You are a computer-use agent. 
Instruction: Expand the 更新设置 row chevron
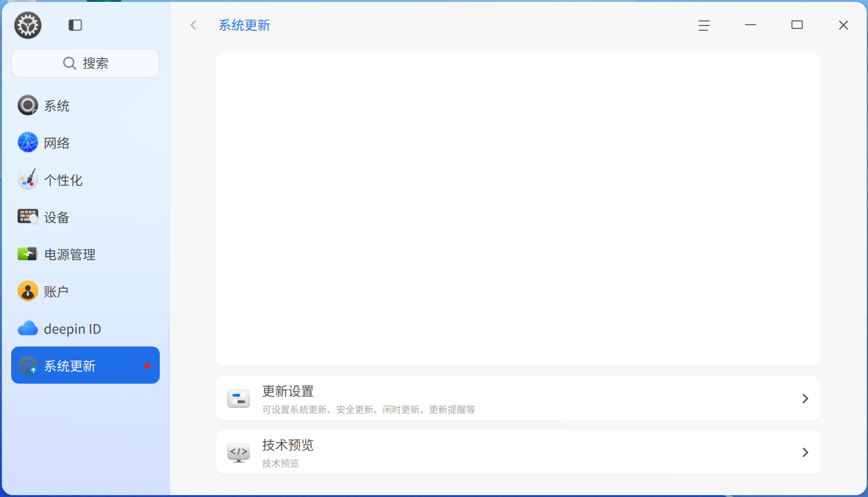805,398
